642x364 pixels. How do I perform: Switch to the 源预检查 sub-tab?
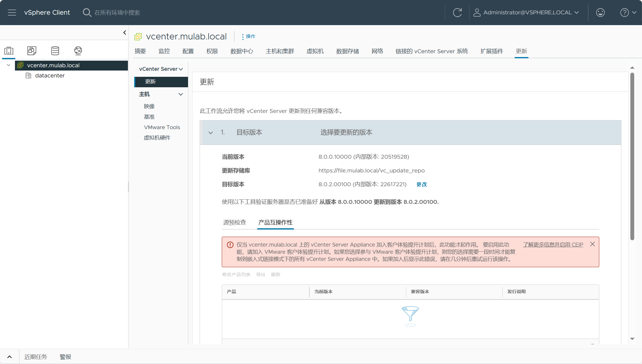point(235,222)
